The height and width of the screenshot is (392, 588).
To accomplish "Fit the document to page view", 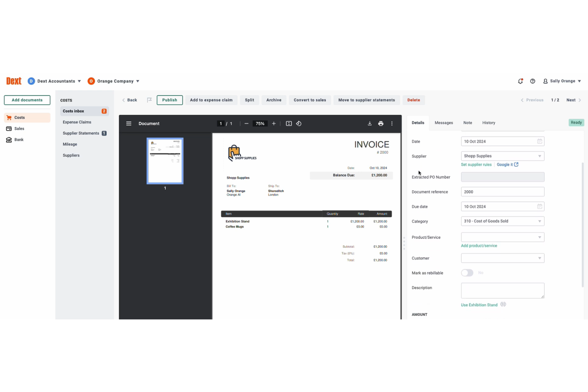I will pos(288,123).
